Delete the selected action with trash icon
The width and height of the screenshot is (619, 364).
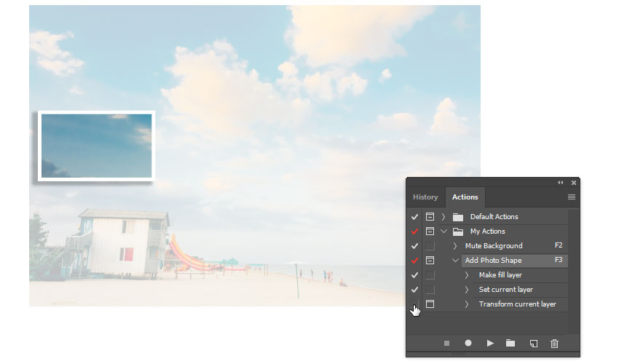tap(555, 344)
